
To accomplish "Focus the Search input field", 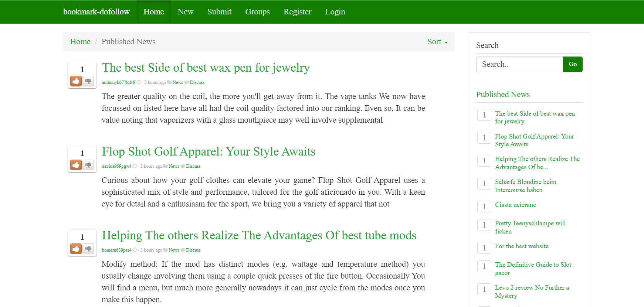I will [519, 64].
